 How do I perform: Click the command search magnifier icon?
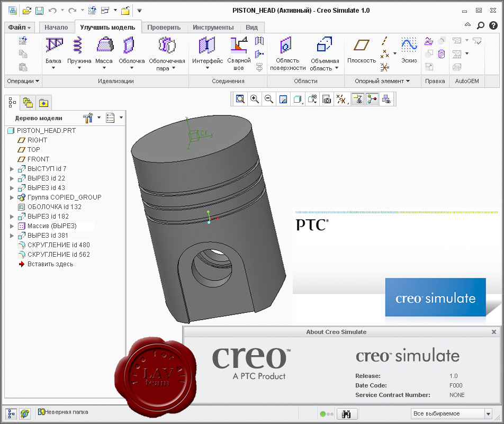tap(481, 25)
